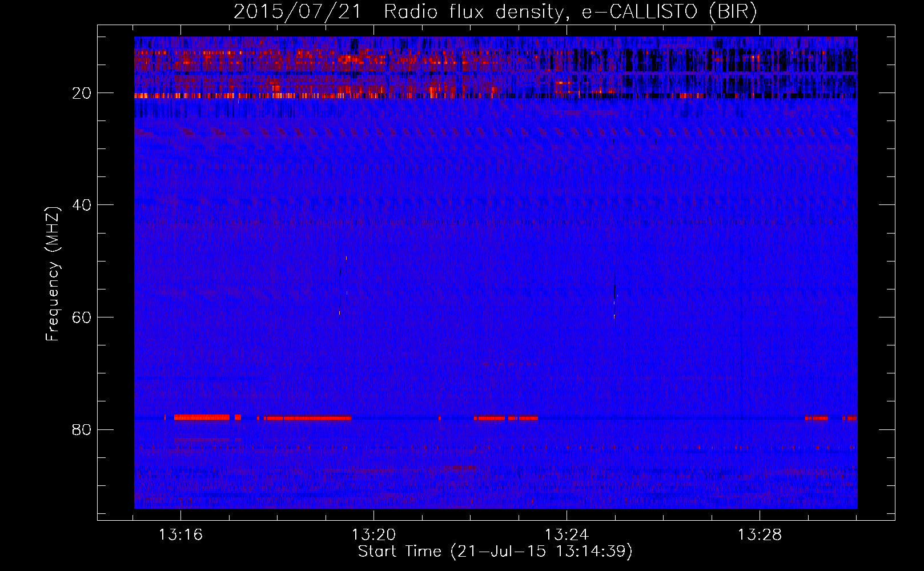Image resolution: width=924 pixels, height=571 pixels.
Task: Click the 13:28 time tick label
Action: coord(760,535)
